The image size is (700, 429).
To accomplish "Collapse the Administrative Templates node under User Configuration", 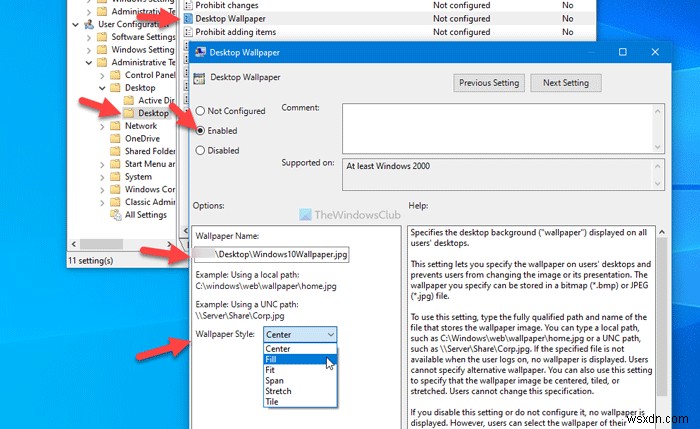I will [88, 62].
